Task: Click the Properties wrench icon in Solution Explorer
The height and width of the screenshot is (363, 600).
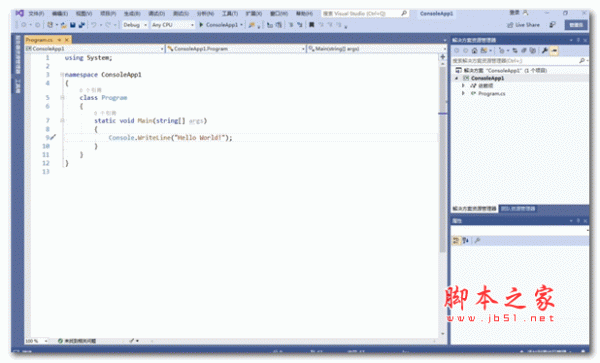Action: click(545, 50)
